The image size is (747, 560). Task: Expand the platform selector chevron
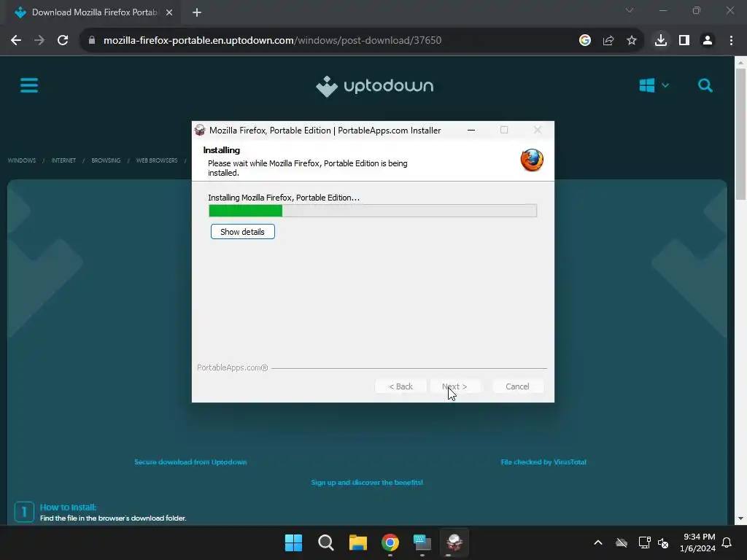point(665,86)
